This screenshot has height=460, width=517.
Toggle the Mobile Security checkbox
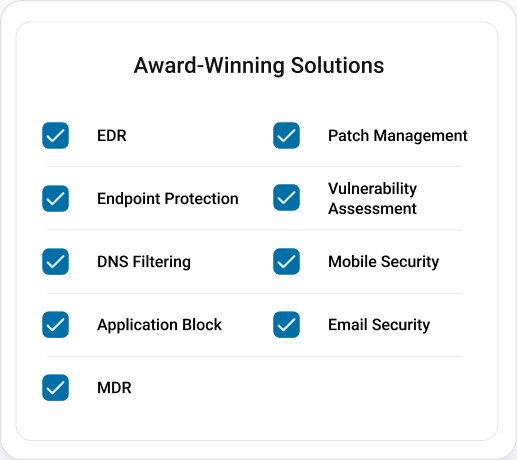pos(286,262)
